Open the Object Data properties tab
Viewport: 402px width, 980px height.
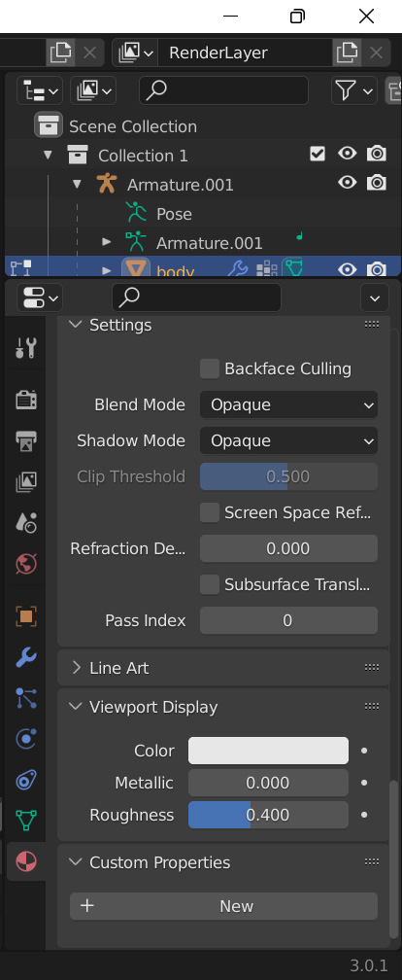(x=26, y=820)
